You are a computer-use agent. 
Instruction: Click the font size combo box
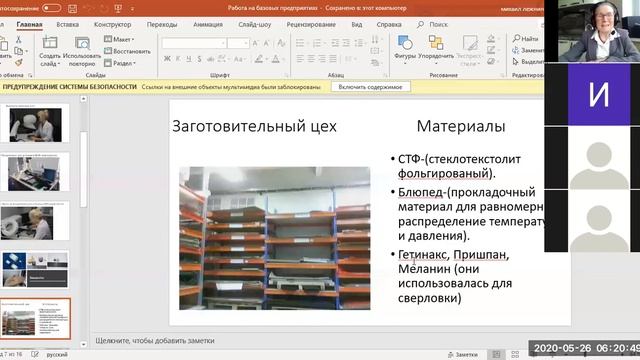click(238, 43)
